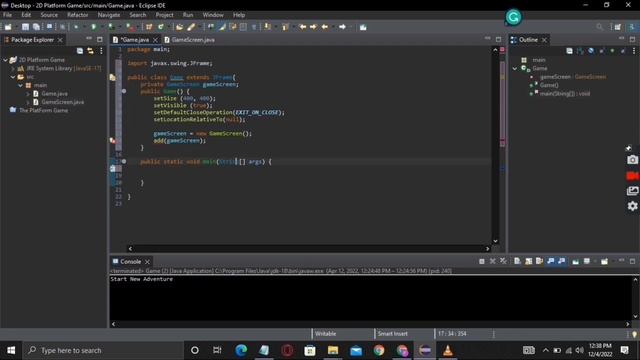Click Windows Start button
Viewport: 640px width, 360px height.
tap(11, 350)
